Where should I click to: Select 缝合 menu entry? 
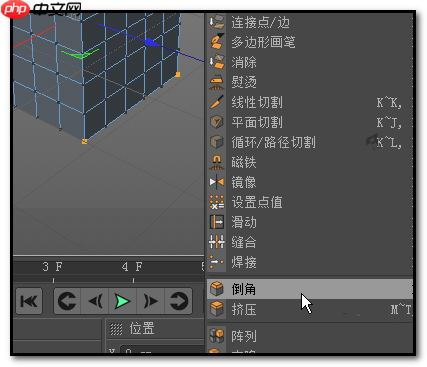click(310, 242)
